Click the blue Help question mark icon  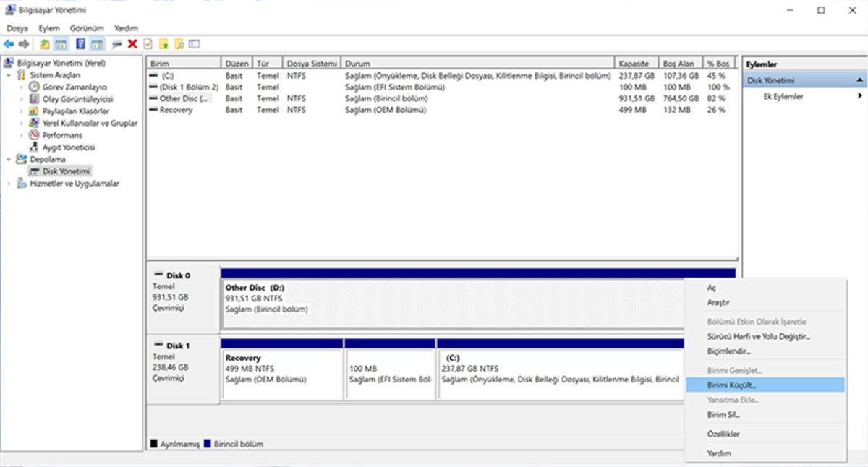tap(80, 44)
